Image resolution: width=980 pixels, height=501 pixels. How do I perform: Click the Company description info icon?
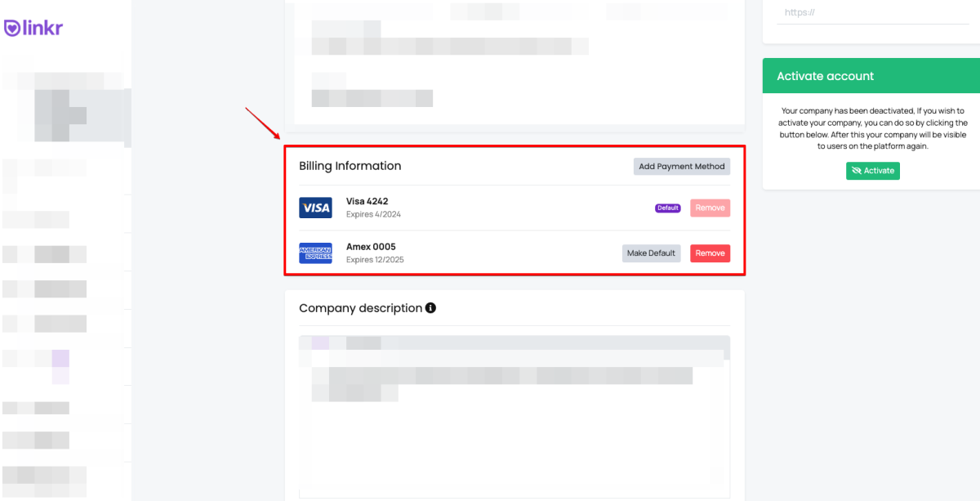(430, 308)
